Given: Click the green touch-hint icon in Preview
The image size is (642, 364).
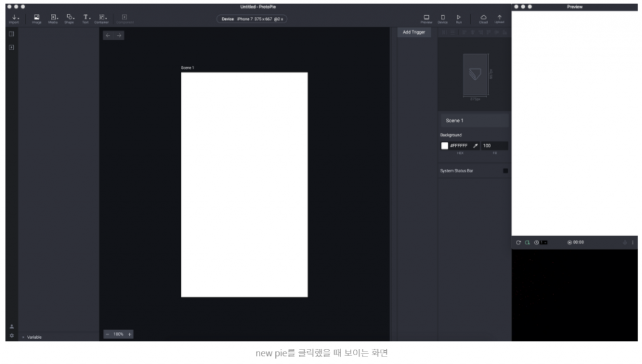Looking at the screenshot, I should [x=527, y=242].
